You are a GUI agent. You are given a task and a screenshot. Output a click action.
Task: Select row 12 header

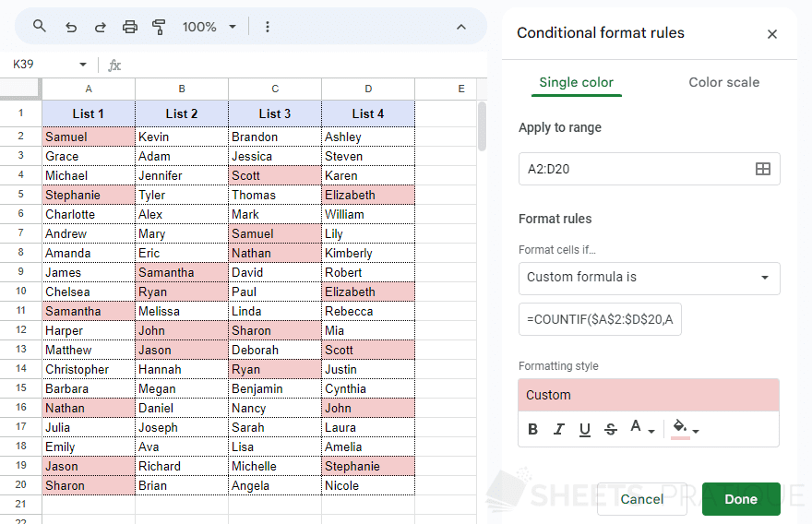coord(20,330)
